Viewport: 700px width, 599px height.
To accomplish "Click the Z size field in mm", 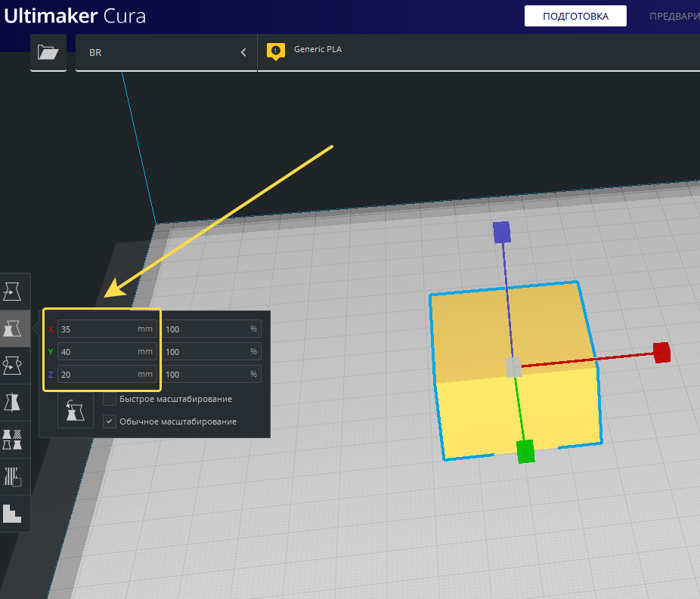I will click(107, 374).
